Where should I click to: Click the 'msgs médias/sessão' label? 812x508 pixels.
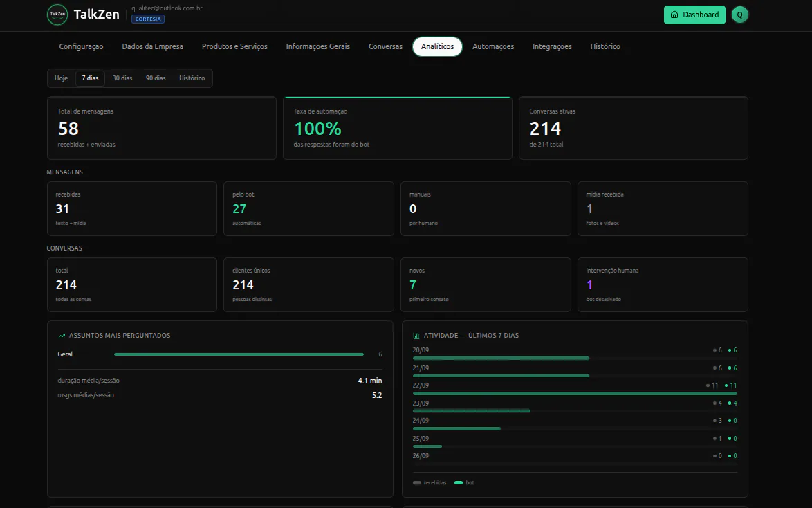[86, 395]
